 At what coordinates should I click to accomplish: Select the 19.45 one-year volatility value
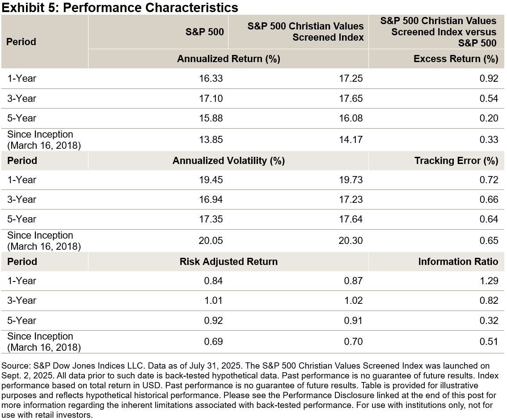[x=211, y=180]
